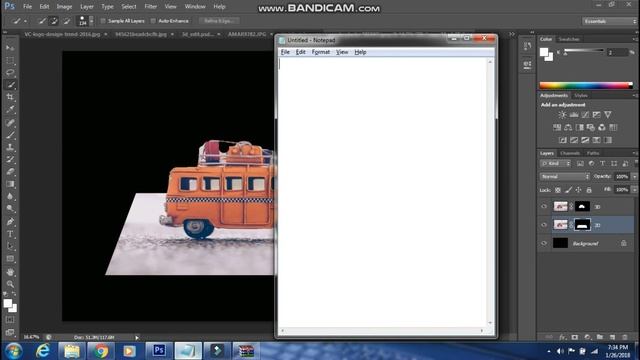Toggle lock image pixels brush icon

(x=568, y=190)
